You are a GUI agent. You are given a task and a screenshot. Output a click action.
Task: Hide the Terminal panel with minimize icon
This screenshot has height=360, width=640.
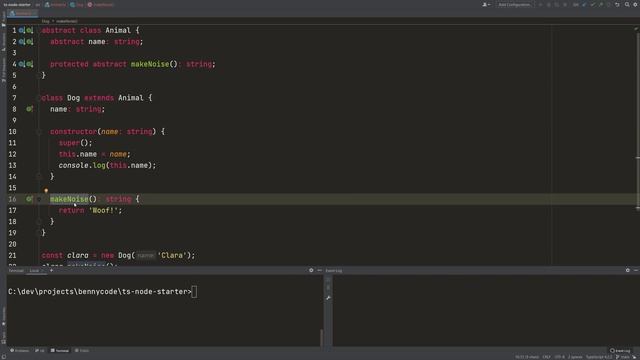point(319,270)
